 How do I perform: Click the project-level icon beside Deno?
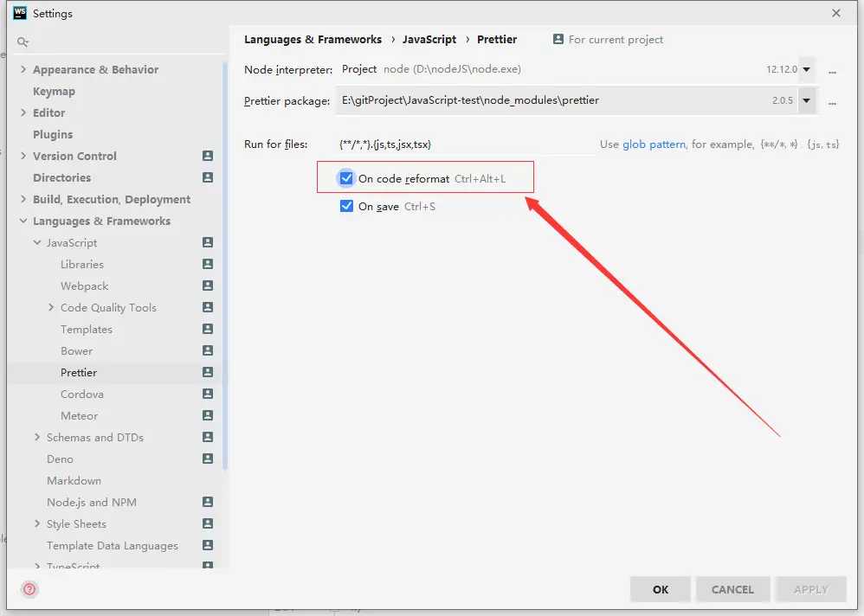click(208, 459)
